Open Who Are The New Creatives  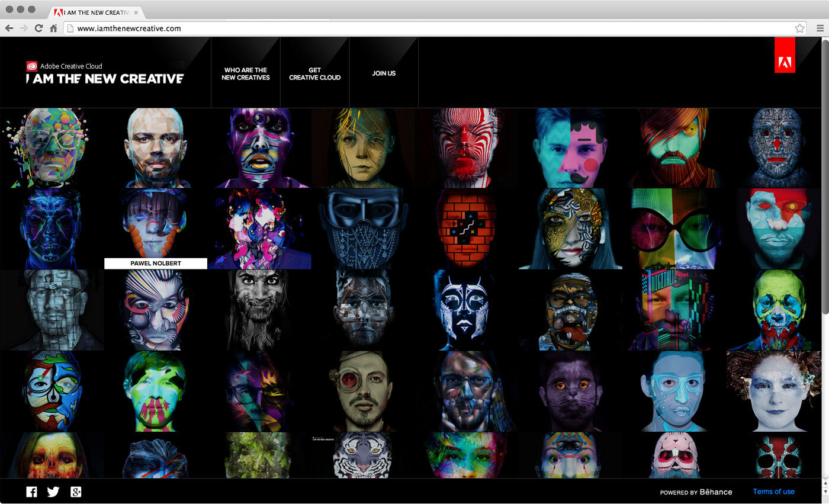click(245, 73)
